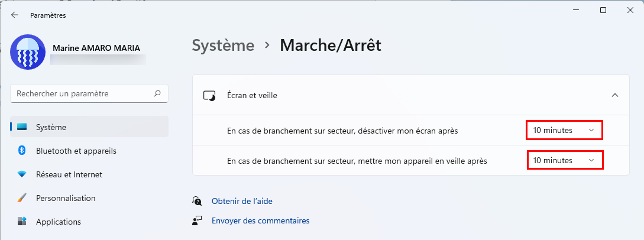This screenshot has height=240, width=644.
Task: Click the Rechercher un paramètre search field
Action: click(89, 93)
